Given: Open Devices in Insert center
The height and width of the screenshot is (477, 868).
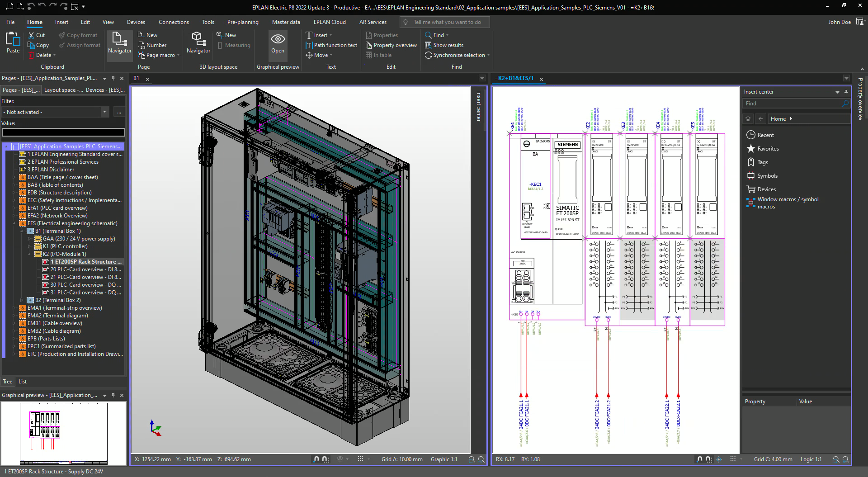Looking at the screenshot, I should coord(766,189).
